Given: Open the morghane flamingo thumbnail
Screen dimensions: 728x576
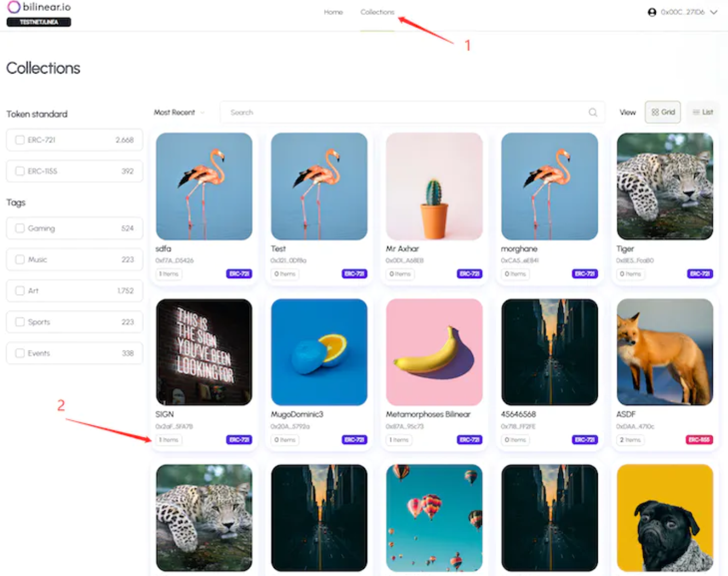Looking at the screenshot, I should pyautogui.click(x=550, y=186).
